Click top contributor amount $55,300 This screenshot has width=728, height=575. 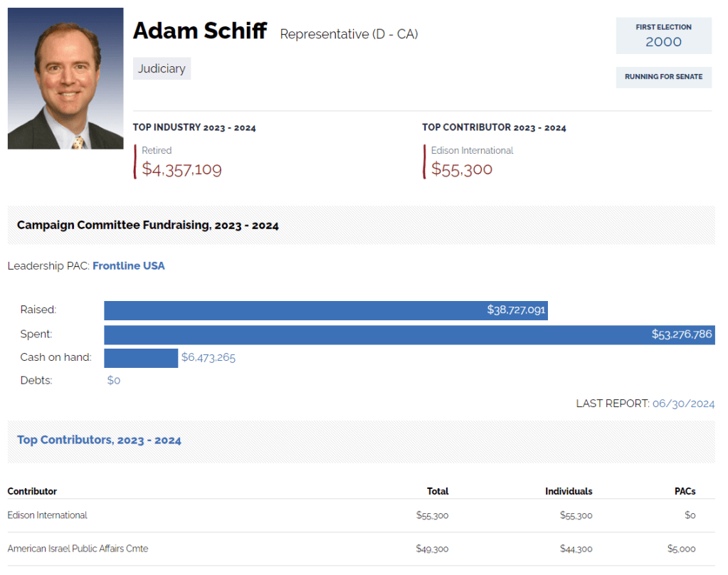pos(462,169)
